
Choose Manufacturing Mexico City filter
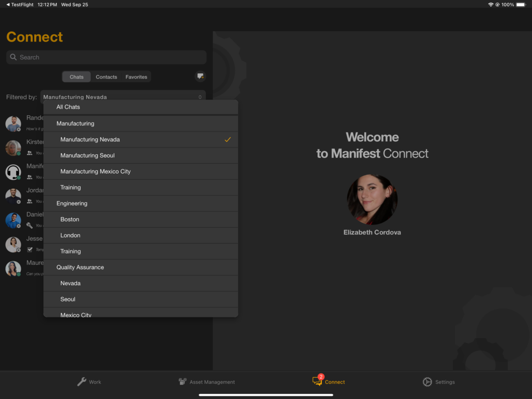point(140,171)
